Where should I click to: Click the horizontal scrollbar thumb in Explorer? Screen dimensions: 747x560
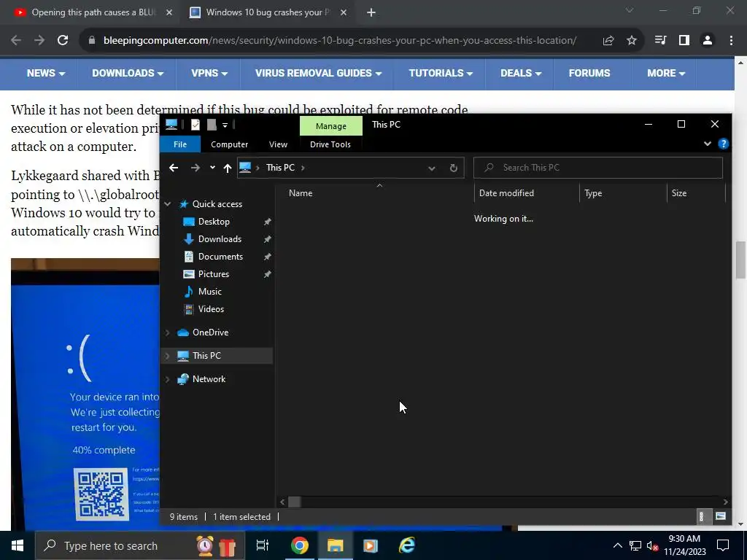click(295, 502)
